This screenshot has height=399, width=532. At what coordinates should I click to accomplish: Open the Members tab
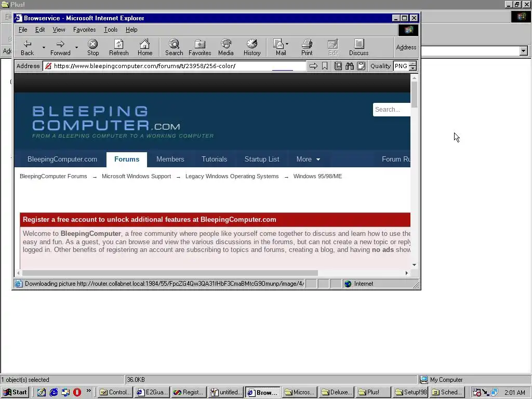tap(170, 159)
